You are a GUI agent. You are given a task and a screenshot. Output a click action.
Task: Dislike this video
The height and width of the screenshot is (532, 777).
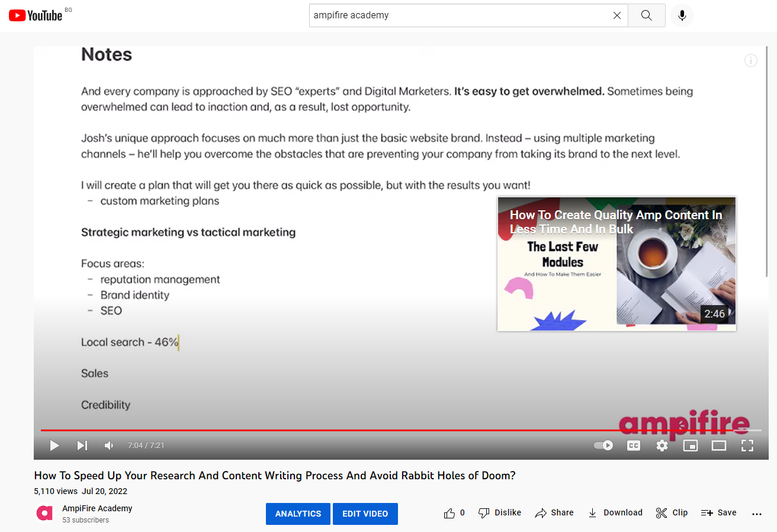coord(500,513)
